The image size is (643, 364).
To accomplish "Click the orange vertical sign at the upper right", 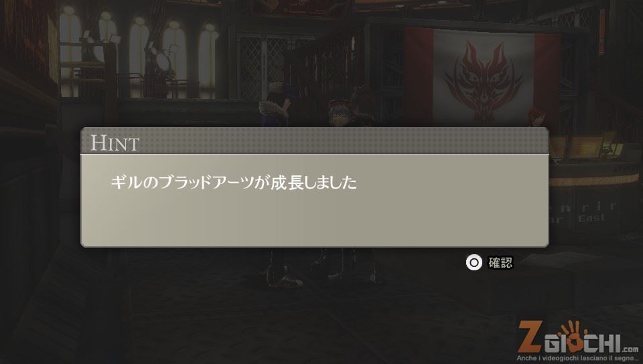I will tap(602, 32).
